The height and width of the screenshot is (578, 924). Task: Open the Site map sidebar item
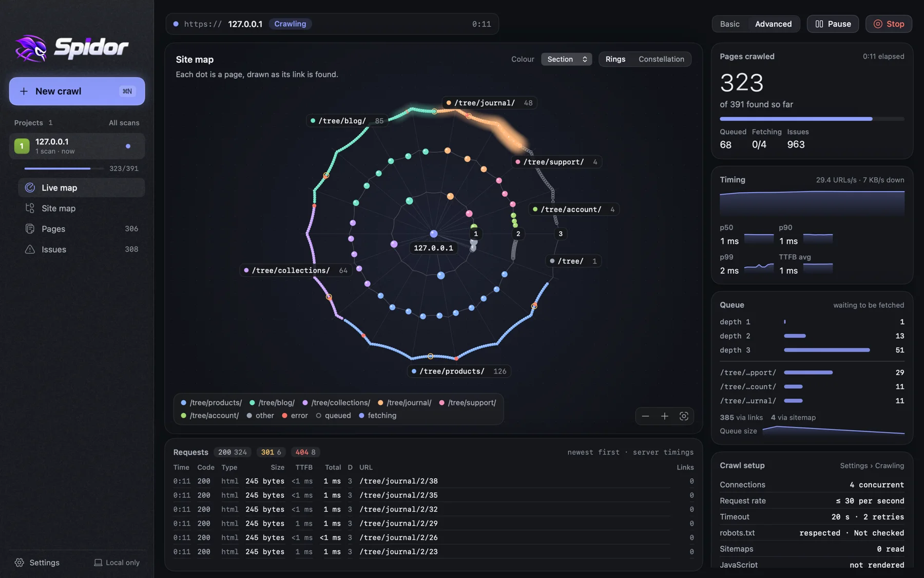[x=81, y=208]
